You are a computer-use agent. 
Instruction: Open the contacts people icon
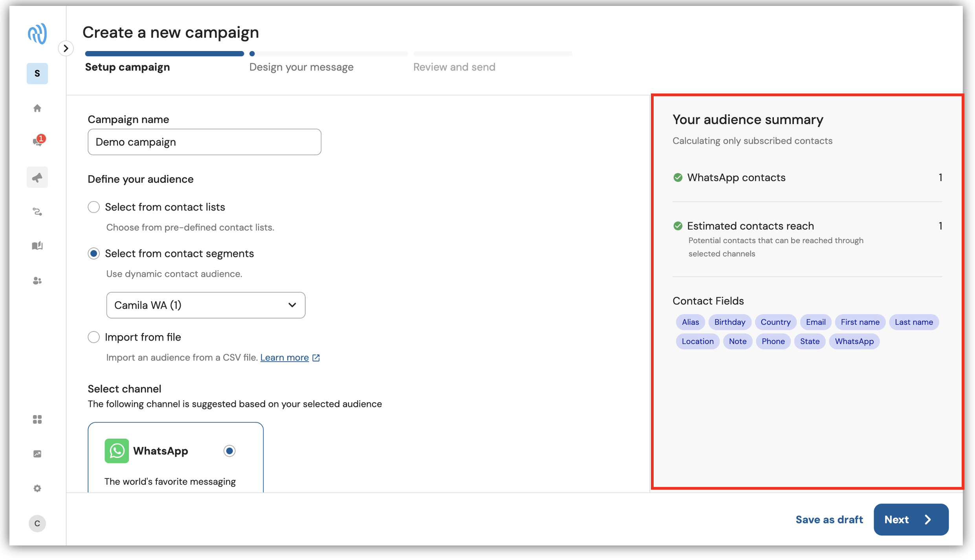coord(37,280)
